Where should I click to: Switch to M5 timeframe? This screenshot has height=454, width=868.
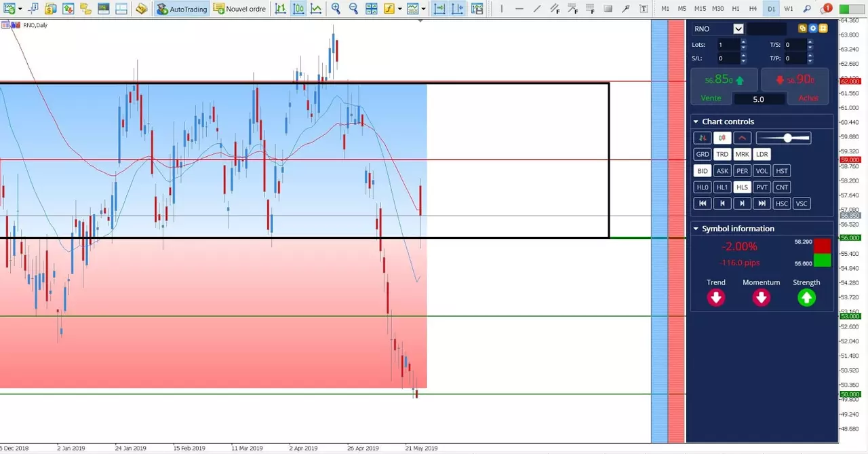[x=682, y=9]
